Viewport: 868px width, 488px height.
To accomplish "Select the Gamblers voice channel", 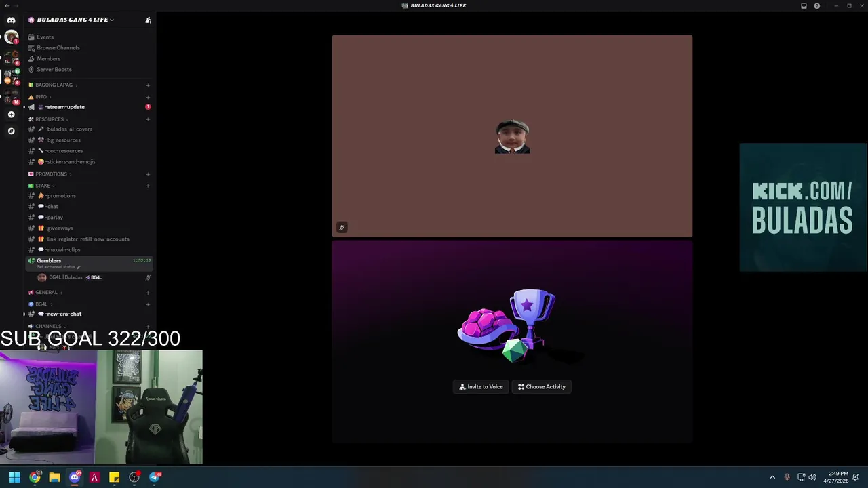I will tap(89, 263).
